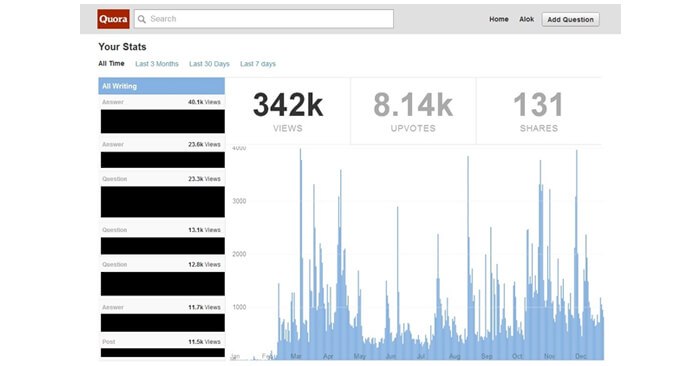Screen dimensions: 700x366
Task: Switch to Last 30 Days stats
Action: (209, 64)
